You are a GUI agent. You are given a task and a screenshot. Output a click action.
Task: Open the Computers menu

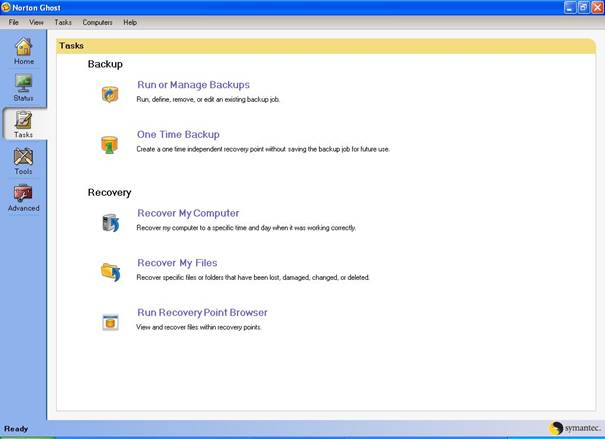[97, 22]
